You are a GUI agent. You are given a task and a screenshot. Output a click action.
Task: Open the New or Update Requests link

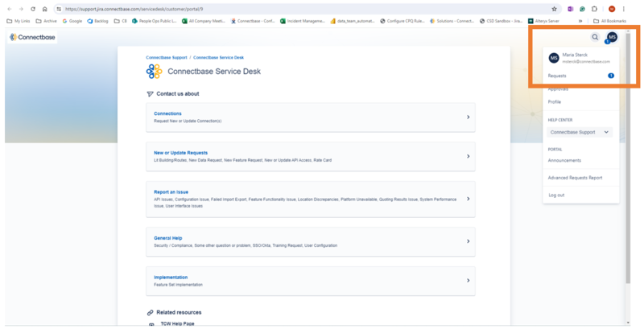181,152
